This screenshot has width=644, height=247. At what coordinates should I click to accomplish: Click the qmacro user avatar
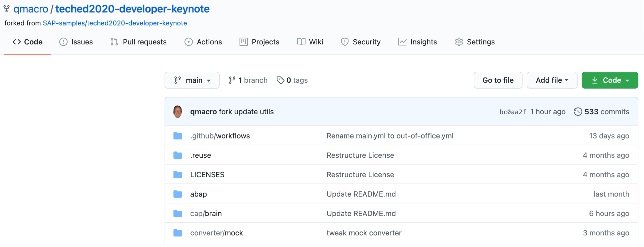(x=178, y=112)
